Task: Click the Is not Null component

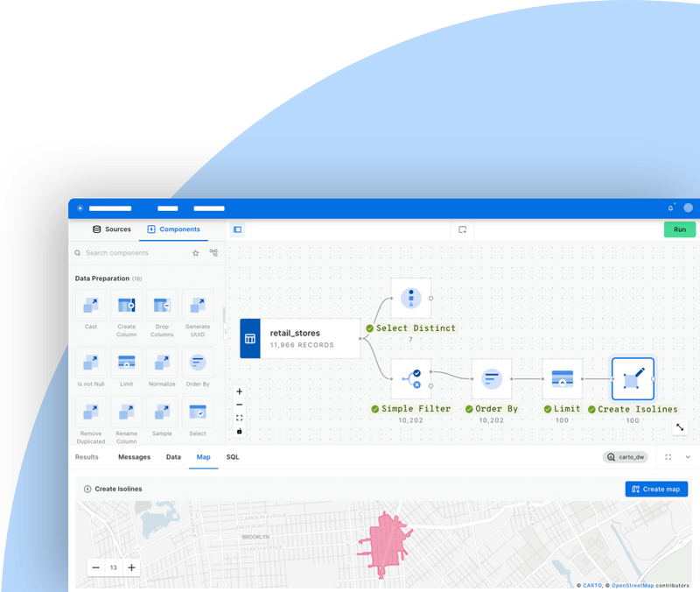Action: 91,363
